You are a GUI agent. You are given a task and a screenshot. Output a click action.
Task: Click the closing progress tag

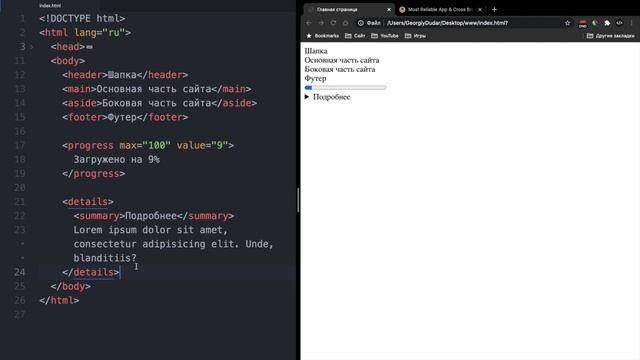[x=93, y=173]
